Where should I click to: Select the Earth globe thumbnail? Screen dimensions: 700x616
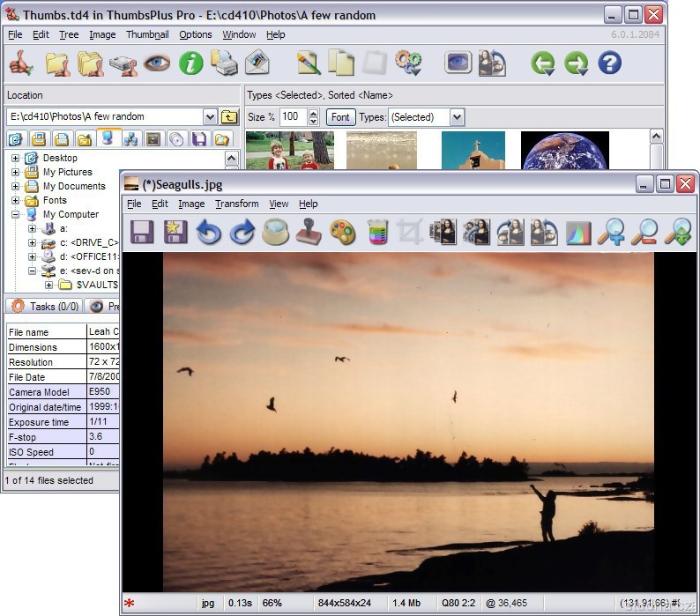564,151
